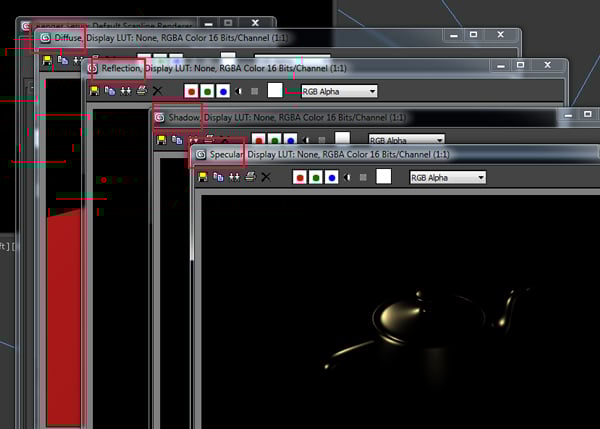This screenshot has height=429, width=600.
Task: Toggle red channel in Reflection window
Action: tap(191, 91)
